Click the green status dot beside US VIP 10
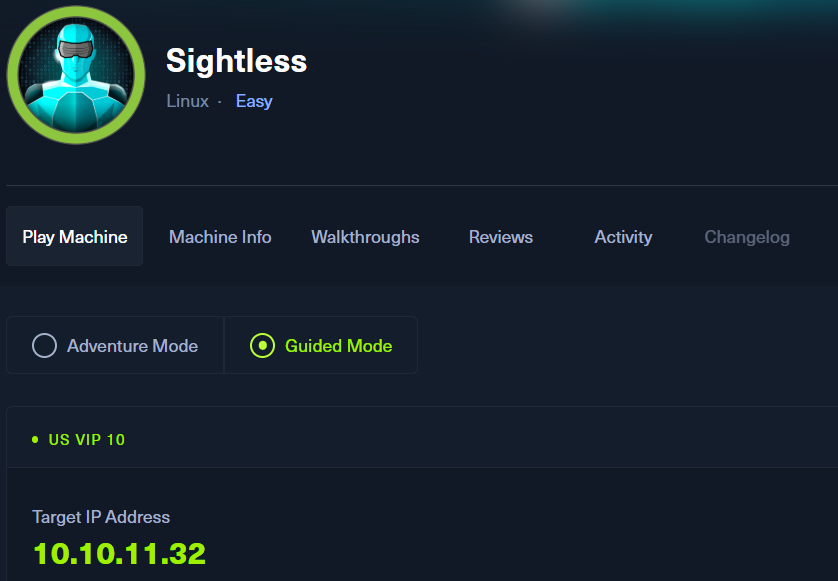 (35, 439)
